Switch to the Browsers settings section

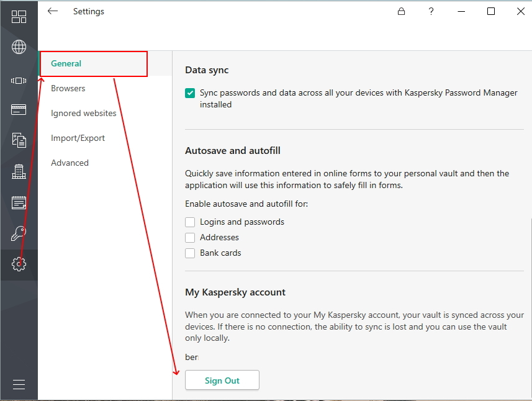point(68,88)
